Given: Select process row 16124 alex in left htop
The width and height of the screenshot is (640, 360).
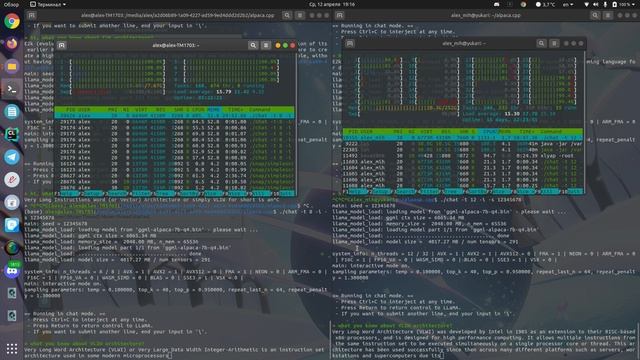Looking at the screenshot, I should [175, 164].
